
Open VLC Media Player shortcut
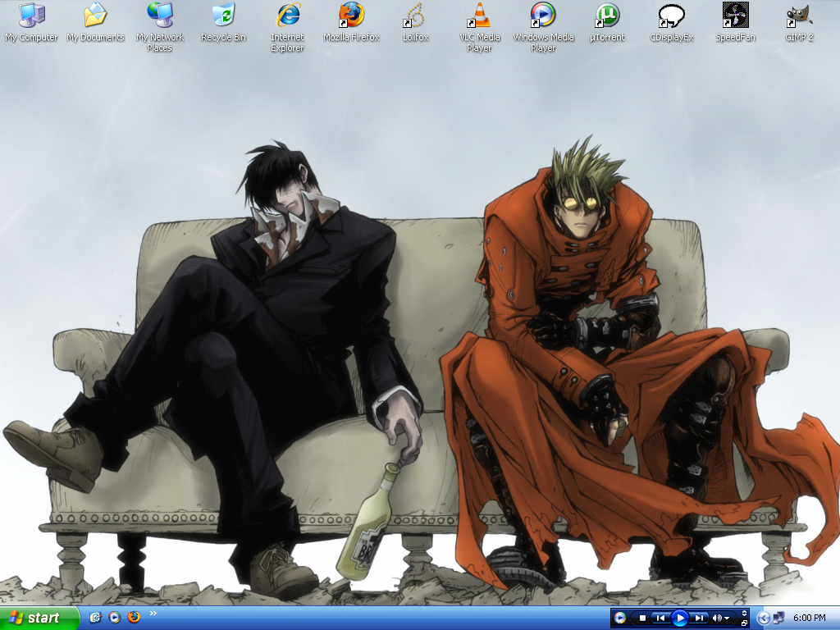(x=479, y=27)
